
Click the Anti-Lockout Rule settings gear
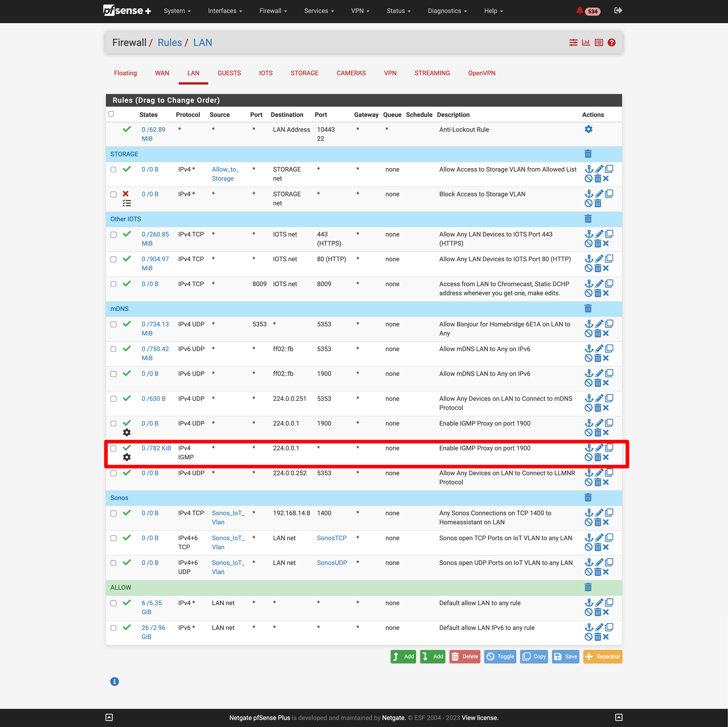588,129
